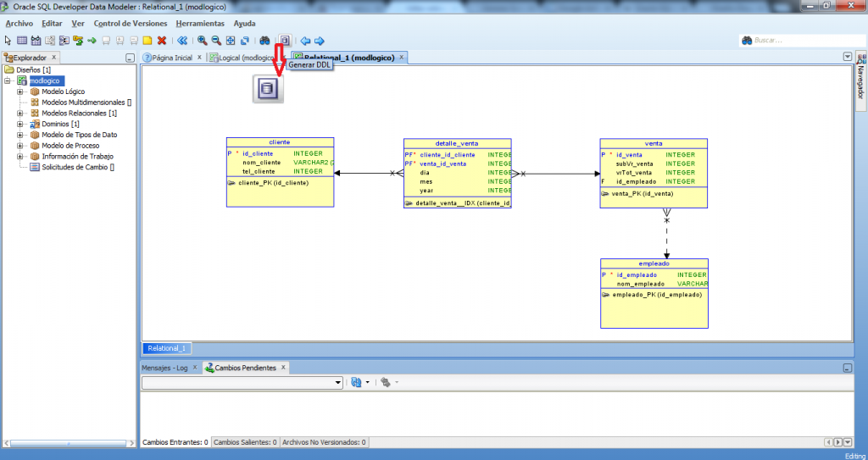The height and width of the screenshot is (460, 868).
Task: Click the Zoom In magnifier
Action: (203, 41)
